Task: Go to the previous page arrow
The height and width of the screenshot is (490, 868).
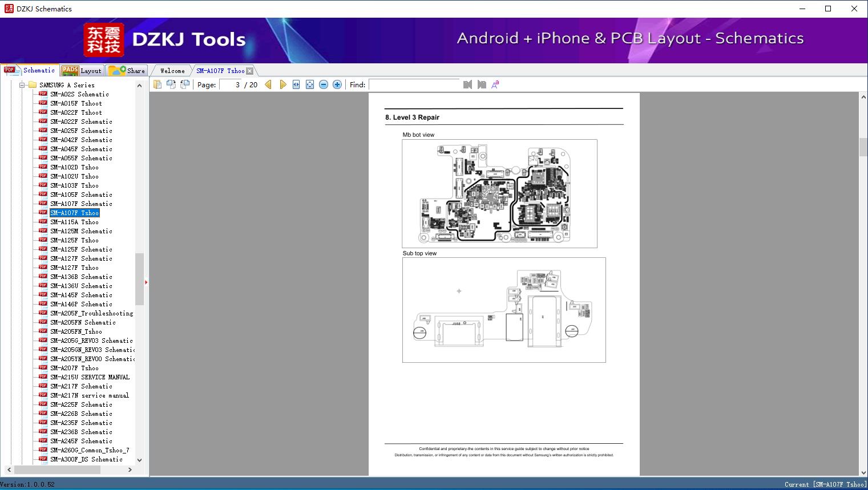Action: pos(268,84)
